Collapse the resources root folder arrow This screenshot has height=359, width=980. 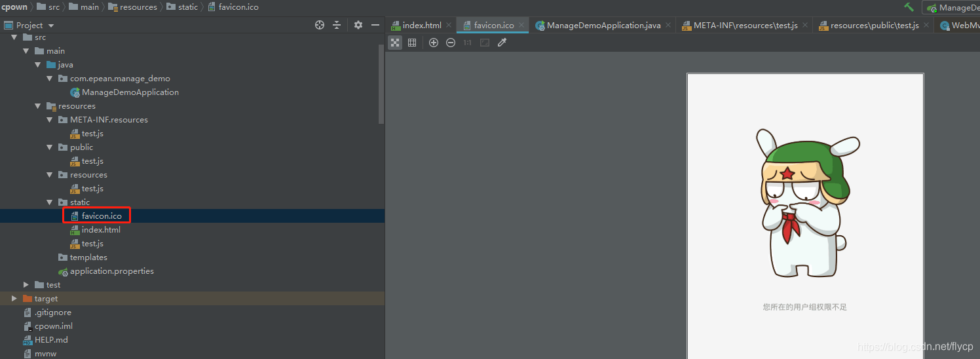pyautogui.click(x=38, y=106)
